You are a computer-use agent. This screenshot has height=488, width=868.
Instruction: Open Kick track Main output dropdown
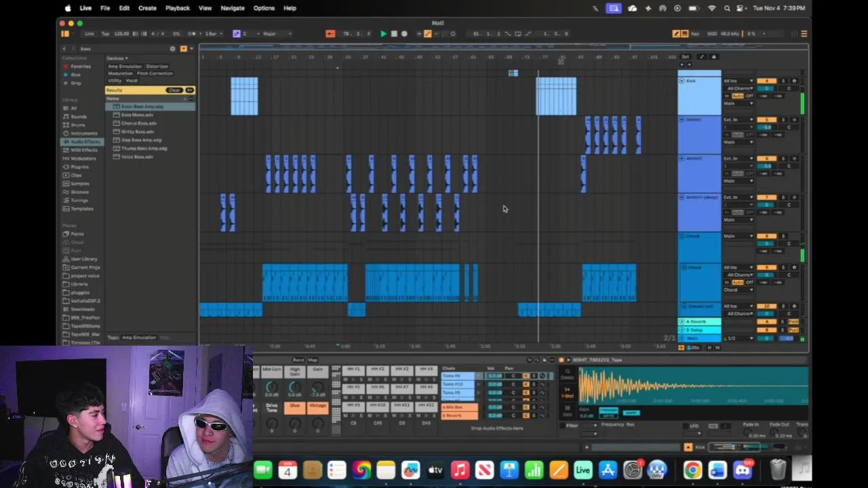[738, 104]
